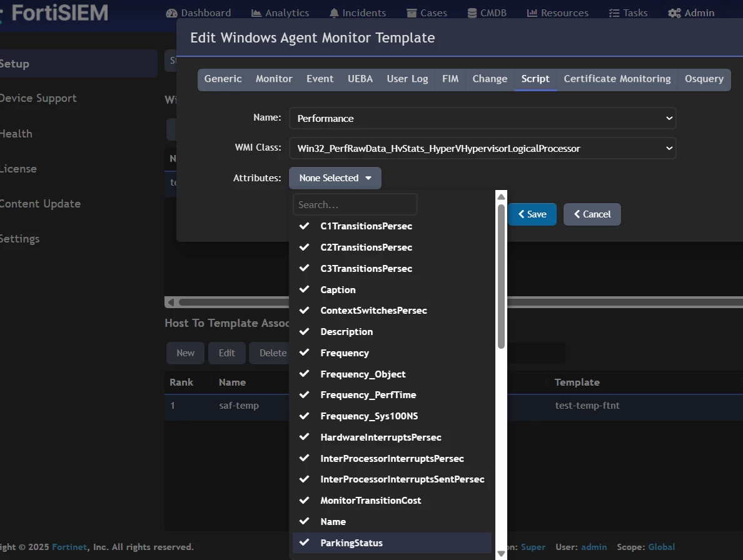Toggle the ParkingStatus attribute
Viewport: 743px width, 560px height.
(392, 543)
